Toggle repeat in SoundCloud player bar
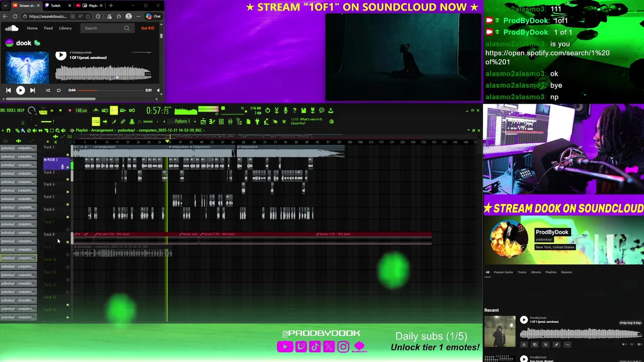This screenshot has height=362, width=644. point(58,90)
